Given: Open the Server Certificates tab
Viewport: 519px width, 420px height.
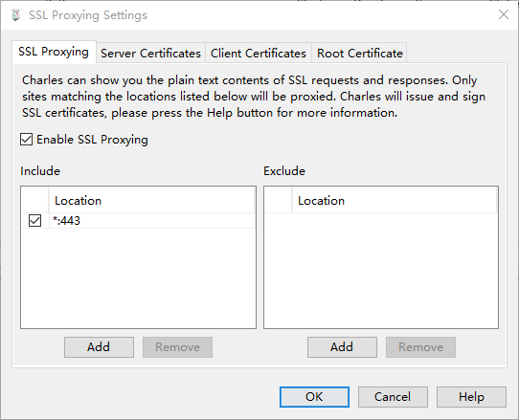Looking at the screenshot, I should pyautogui.click(x=150, y=53).
